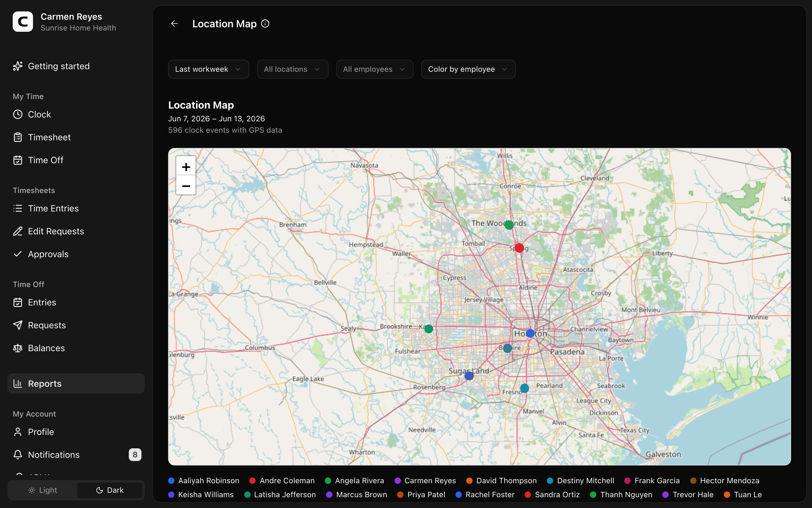Click the Sunrise Home Health logo
This screenshot has width=812, height=508.
coord(23,22)
